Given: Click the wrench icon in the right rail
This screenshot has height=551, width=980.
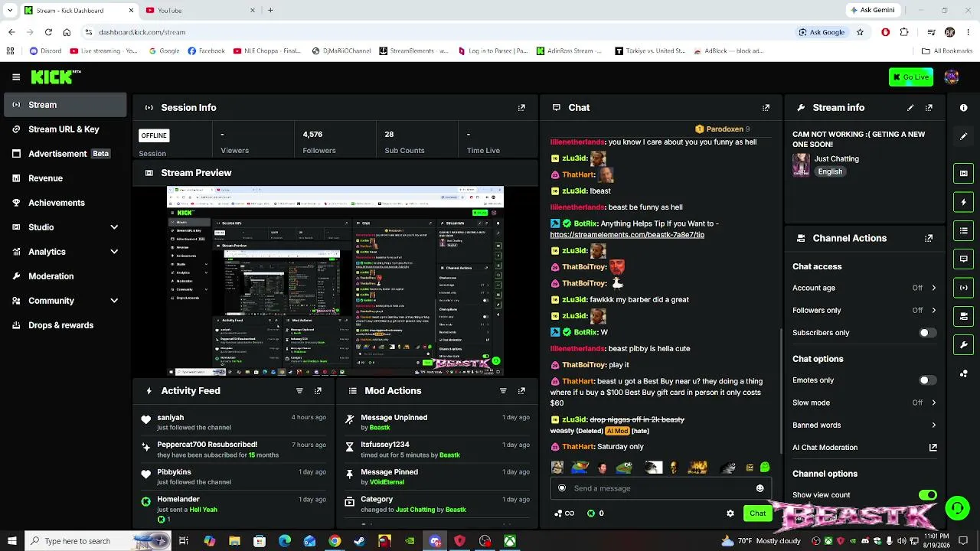Looking at the screenshot, I should (x=963, y=344).
